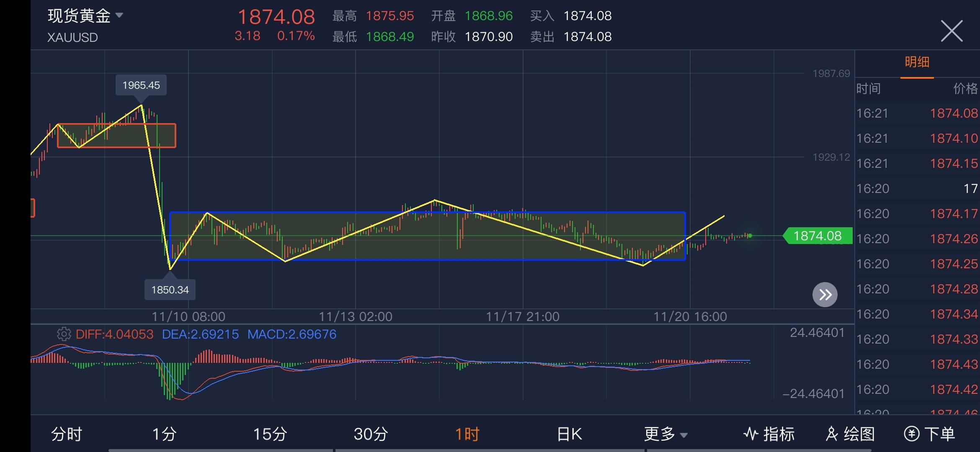The height and width of the screenshot is (452, 980).
Task: Click the green 1874.08 current price tag
Action: 818,236
